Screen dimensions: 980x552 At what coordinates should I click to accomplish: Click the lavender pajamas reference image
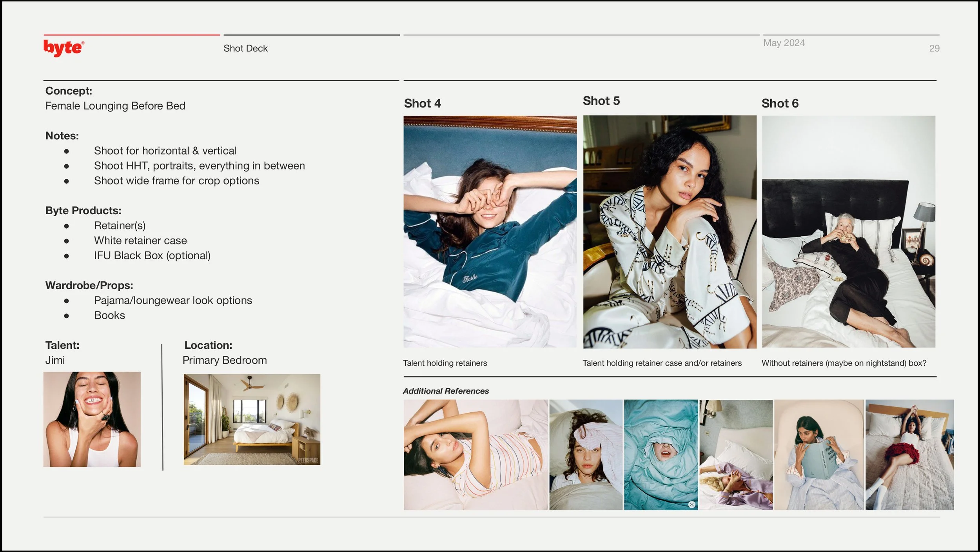tap(736, 455)
